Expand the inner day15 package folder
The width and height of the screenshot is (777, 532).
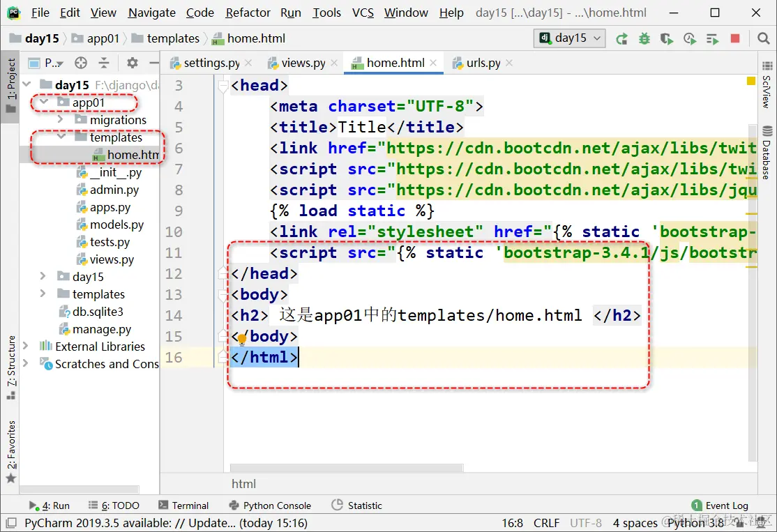tap(43, 276)
